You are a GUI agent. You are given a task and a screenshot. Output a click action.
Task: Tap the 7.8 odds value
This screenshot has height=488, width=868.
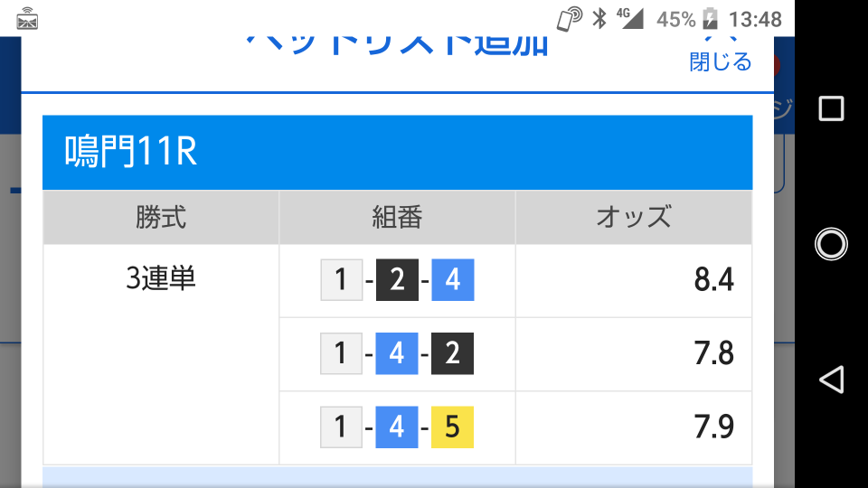(x=713, y=353)
